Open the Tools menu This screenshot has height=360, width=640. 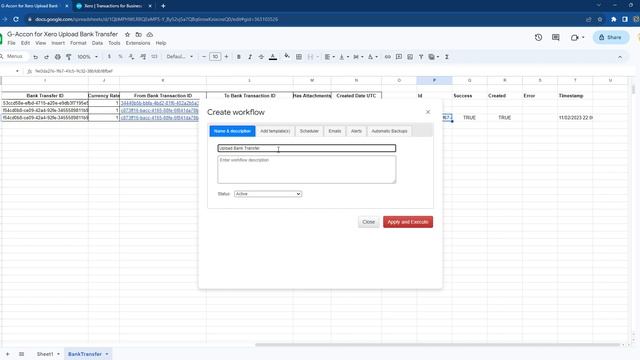[x=114, y=43]
